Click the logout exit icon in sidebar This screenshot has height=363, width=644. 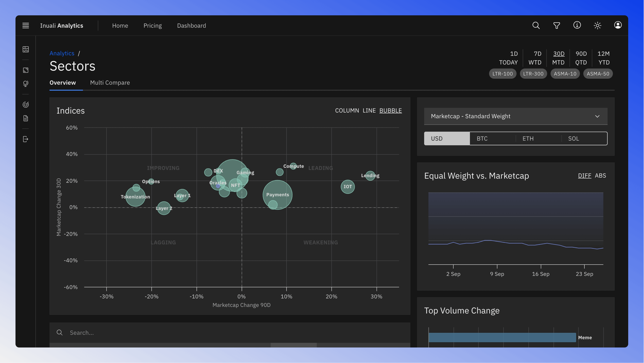[x=25, y=139]
